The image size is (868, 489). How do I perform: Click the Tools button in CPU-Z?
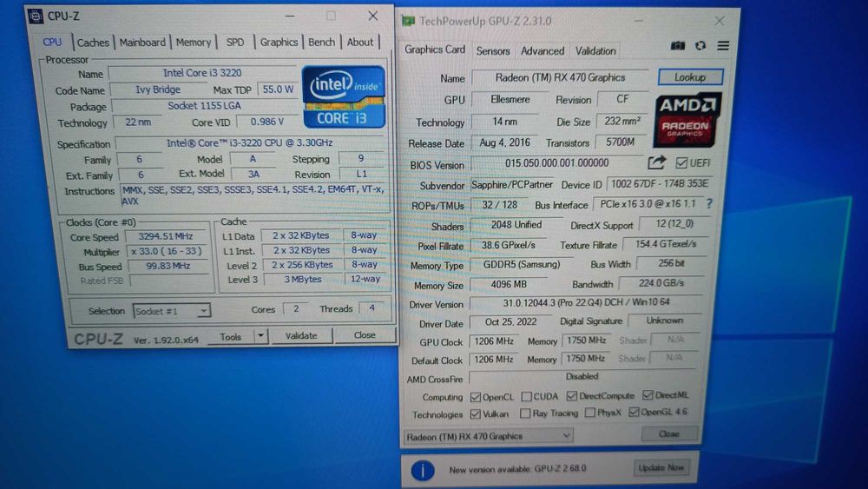230,337
